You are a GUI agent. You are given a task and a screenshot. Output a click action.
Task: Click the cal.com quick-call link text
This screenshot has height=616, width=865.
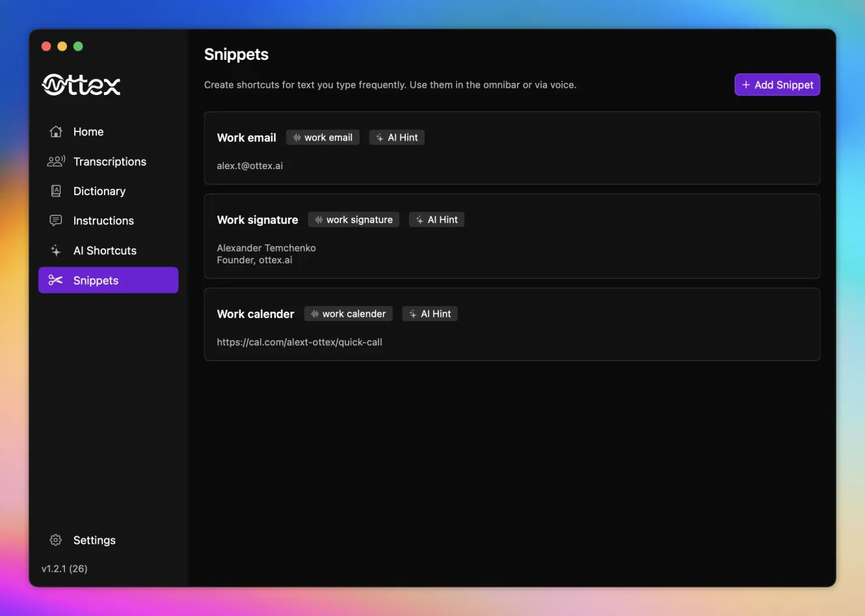point(300,341)
